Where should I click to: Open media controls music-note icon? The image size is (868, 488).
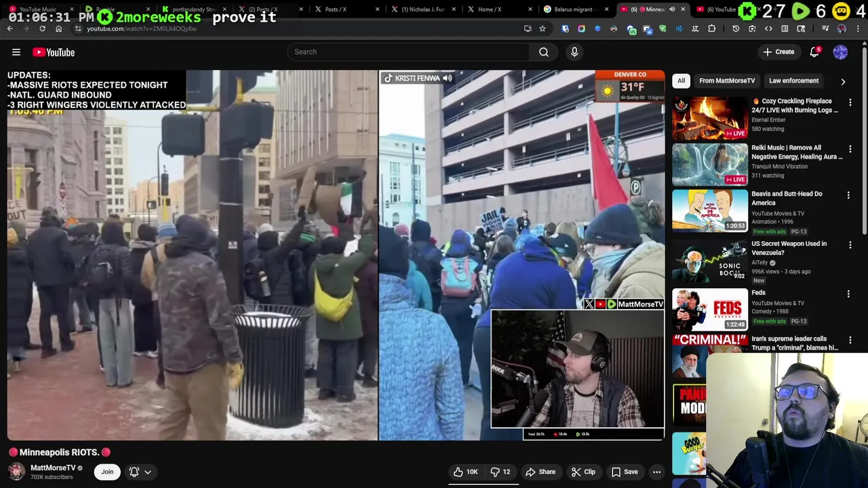tap(826, 28)
